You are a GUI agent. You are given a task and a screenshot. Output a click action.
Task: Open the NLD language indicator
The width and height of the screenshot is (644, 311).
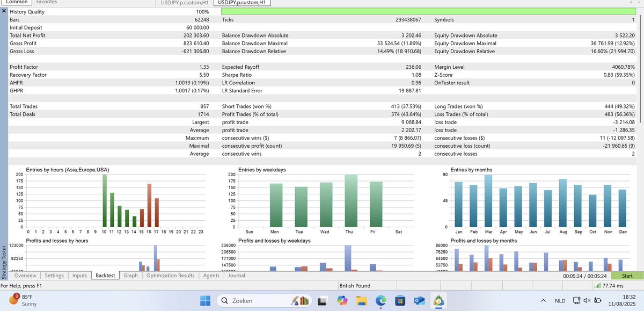[560, 301]
